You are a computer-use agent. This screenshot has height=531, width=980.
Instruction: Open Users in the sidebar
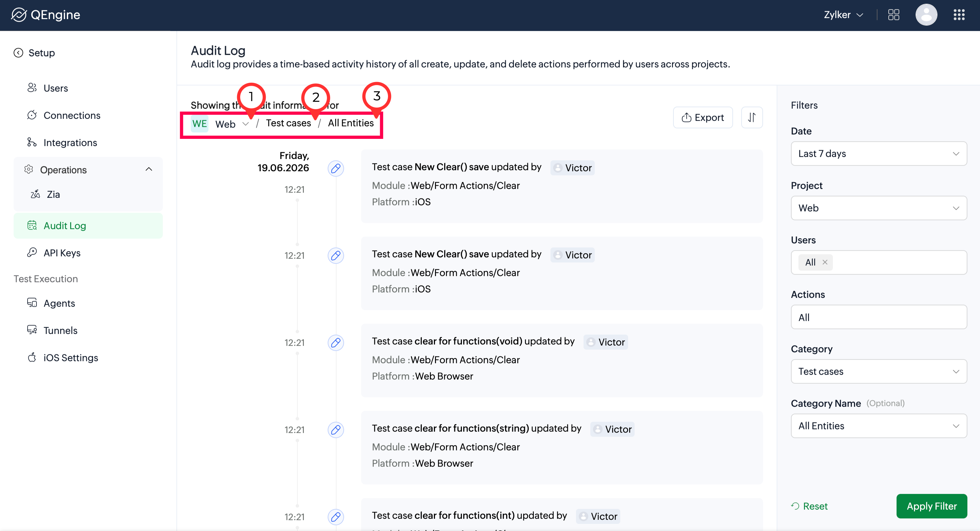click(56, 88)
